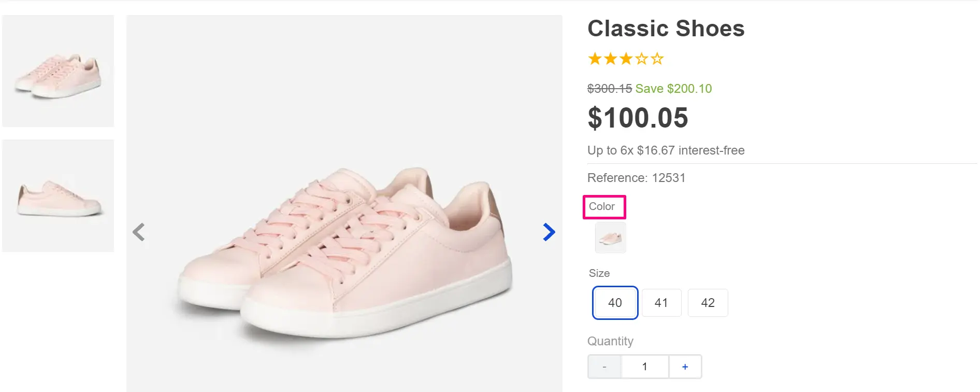The height and width of the screenshot is (392, 980).
Task: Click the fourth empty rating star
Action: point(641,59)
